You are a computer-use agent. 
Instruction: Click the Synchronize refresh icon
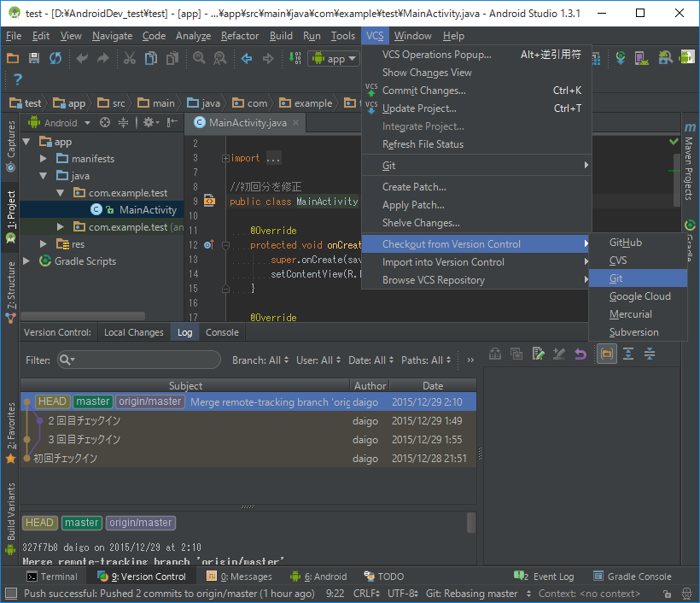tap(55, 58)
